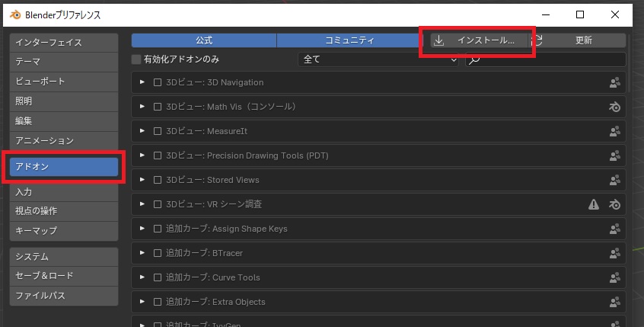Open the 照明 preferences section
Image resolution: width=644 pixels, height=327 pixels.
click(64, 101)
